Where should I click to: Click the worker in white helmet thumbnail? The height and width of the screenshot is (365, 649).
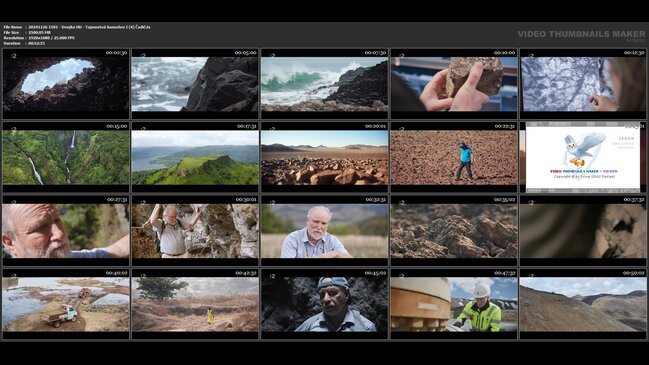(454, 304)
